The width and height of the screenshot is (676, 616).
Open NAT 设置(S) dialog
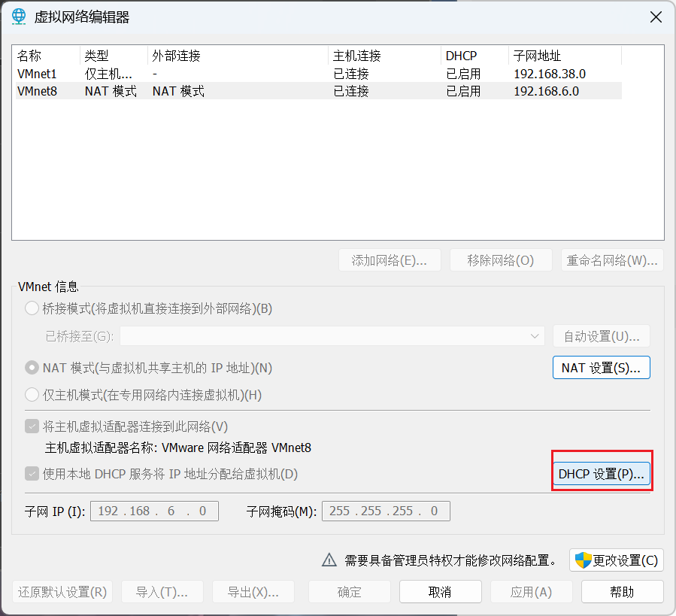[x=602, y=368]
